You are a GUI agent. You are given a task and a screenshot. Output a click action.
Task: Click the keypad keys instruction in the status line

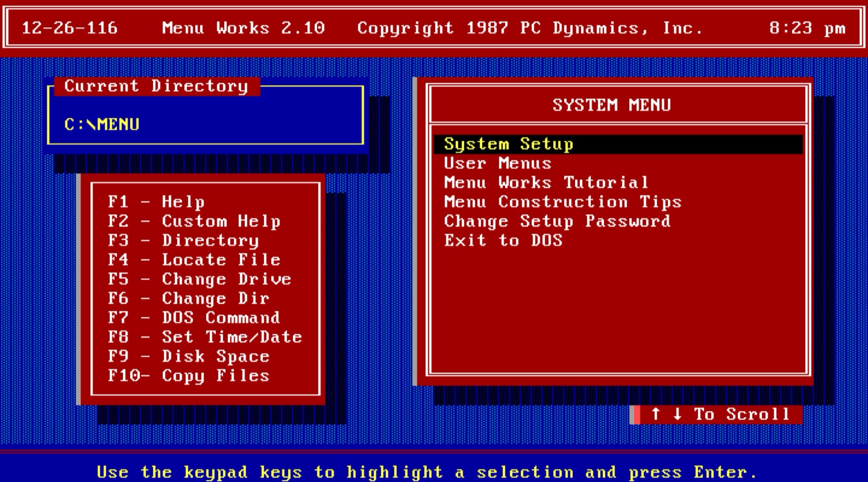[427, 472]
